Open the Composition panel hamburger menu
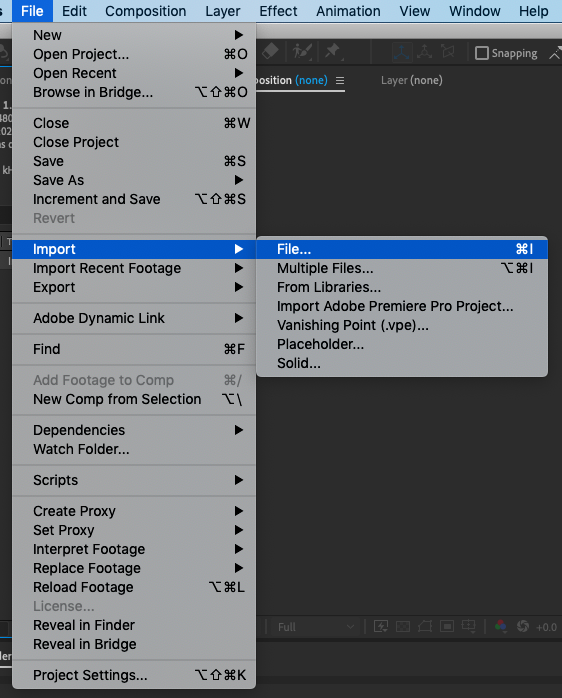This screenshot has width=562, height=698. point(340,81)
